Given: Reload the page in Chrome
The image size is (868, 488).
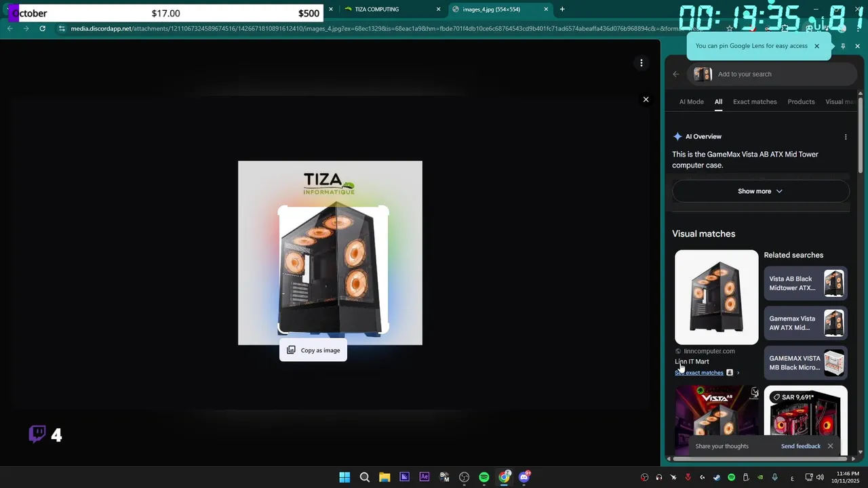Looking at the screenshot, I should tap(43, 28).
